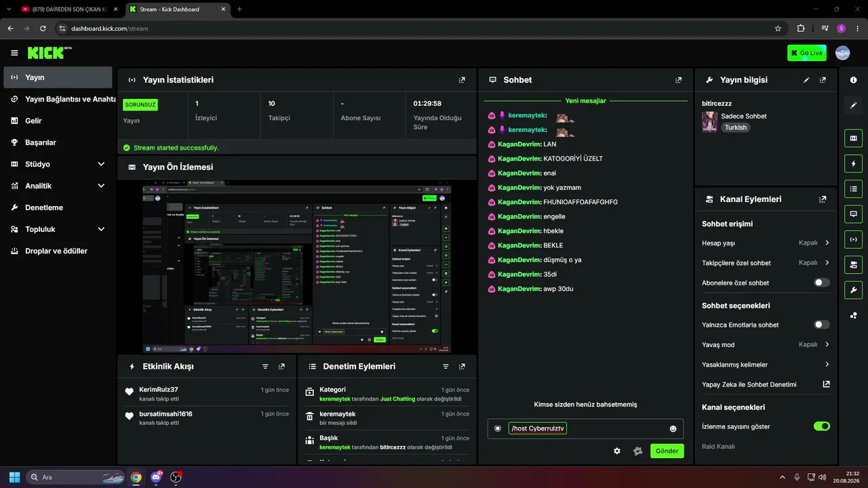The width and height of the screenshot is (868, 488).
Task: Toggle the stream preview widget in right rail
Action: coord(853,138)
